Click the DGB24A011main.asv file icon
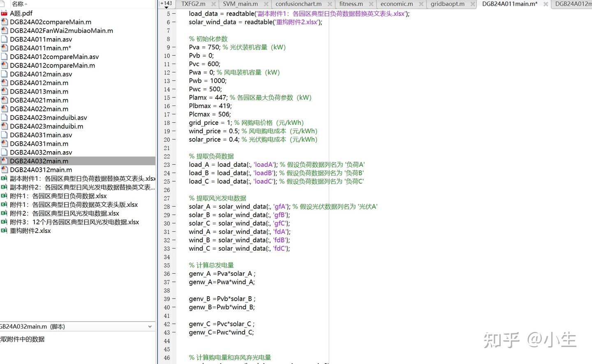 [x=5, y=39]
